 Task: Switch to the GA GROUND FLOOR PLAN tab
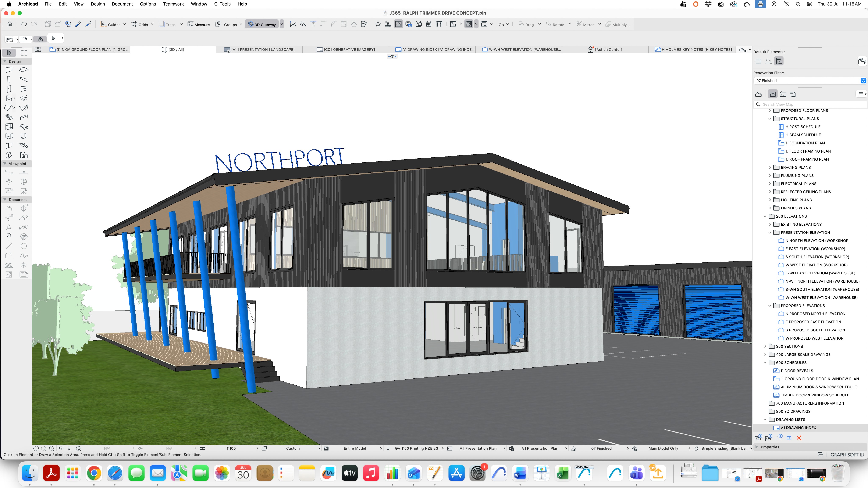point(89,50)
